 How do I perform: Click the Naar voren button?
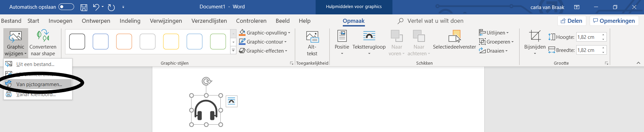tap(397, 44)
